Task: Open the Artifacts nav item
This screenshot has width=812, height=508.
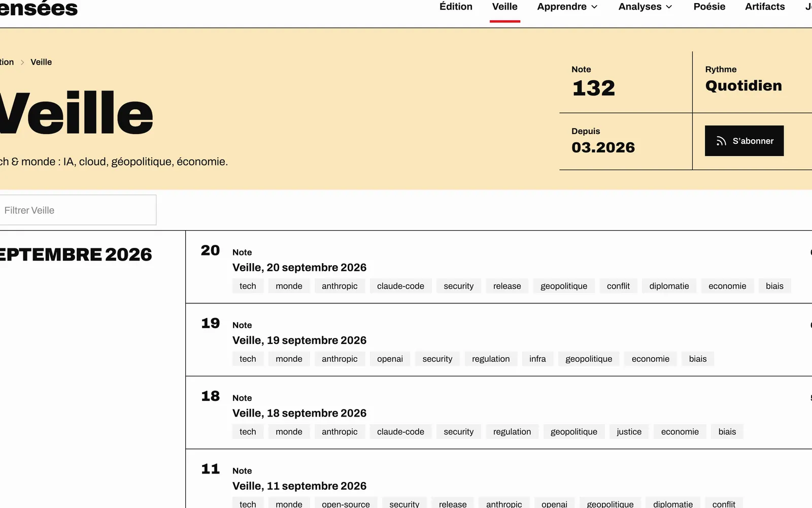Action: [x=765, y=7]
